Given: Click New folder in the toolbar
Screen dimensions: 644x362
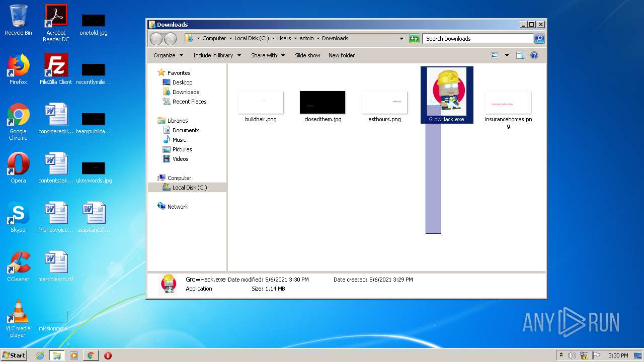Looking at the screenshot, I should click(342, 55).
